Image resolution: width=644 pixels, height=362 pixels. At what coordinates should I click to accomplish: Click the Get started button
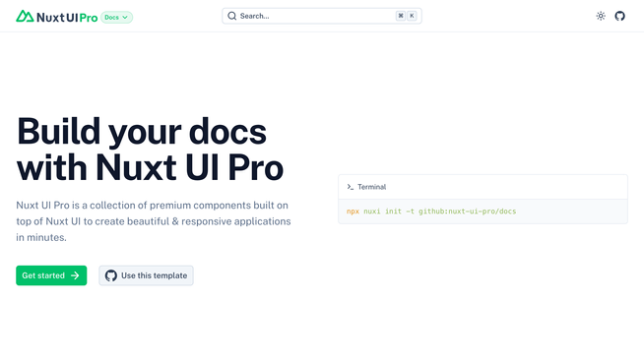click(x=51, y=275)
